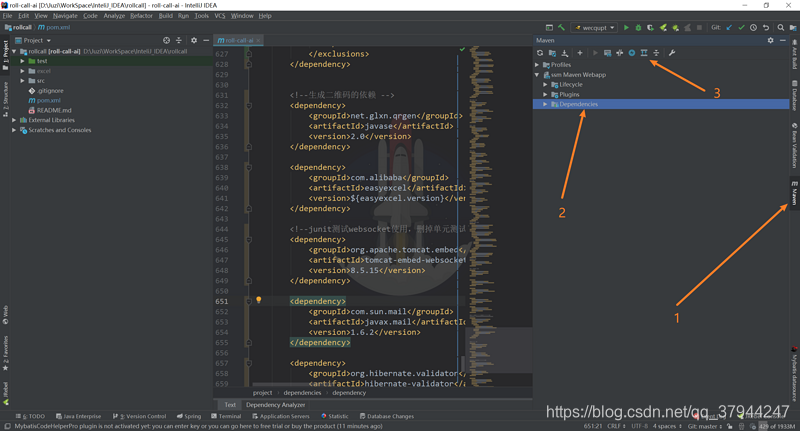Open the Database side tab
Image resolution: width=800 pixels, height=431 pixels.
point(794,95)
